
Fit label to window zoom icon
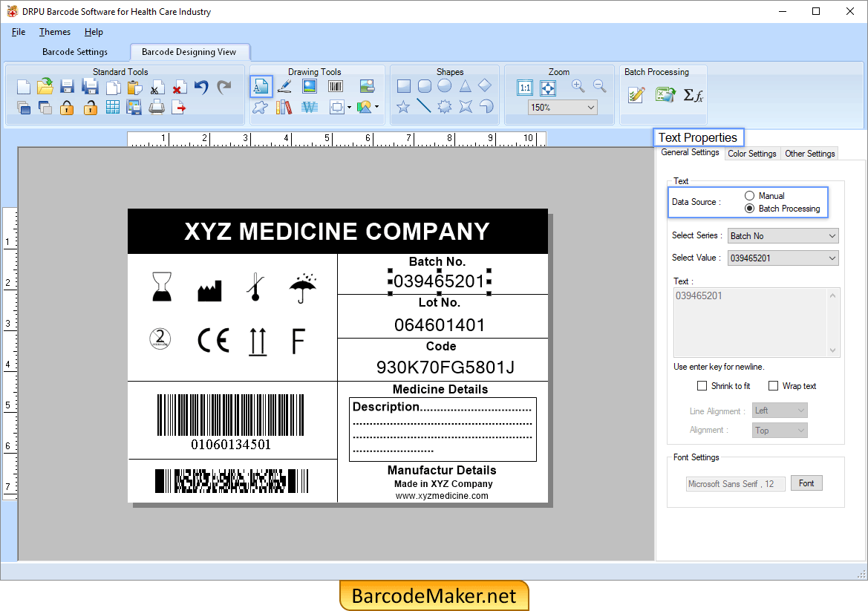pyautogui.click(x=547, y=88)
